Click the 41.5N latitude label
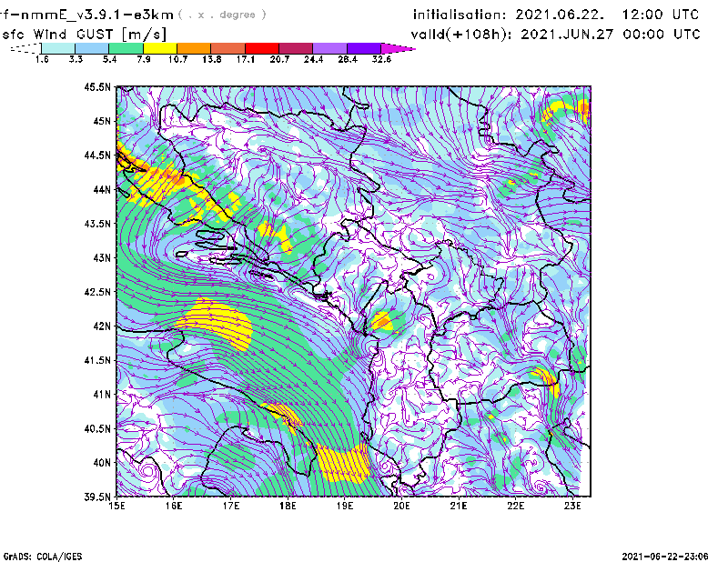The image size is (728, 562). pyautogui.click(x=97, y=360)
